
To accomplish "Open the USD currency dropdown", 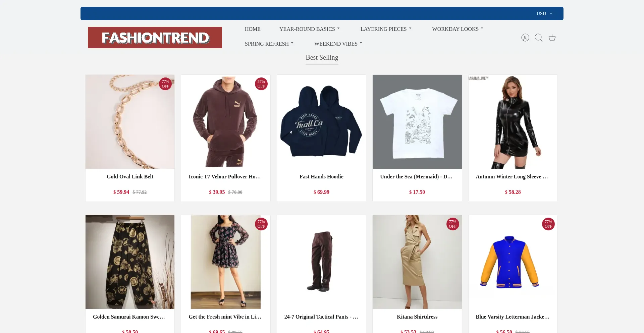I will click(x=544, y=13).
